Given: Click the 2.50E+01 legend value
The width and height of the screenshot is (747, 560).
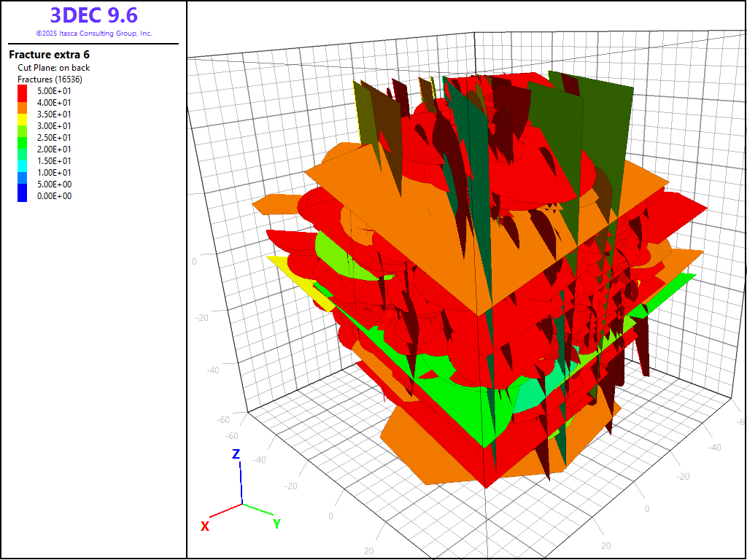Looking at the screenshot, I should (55, 138).
